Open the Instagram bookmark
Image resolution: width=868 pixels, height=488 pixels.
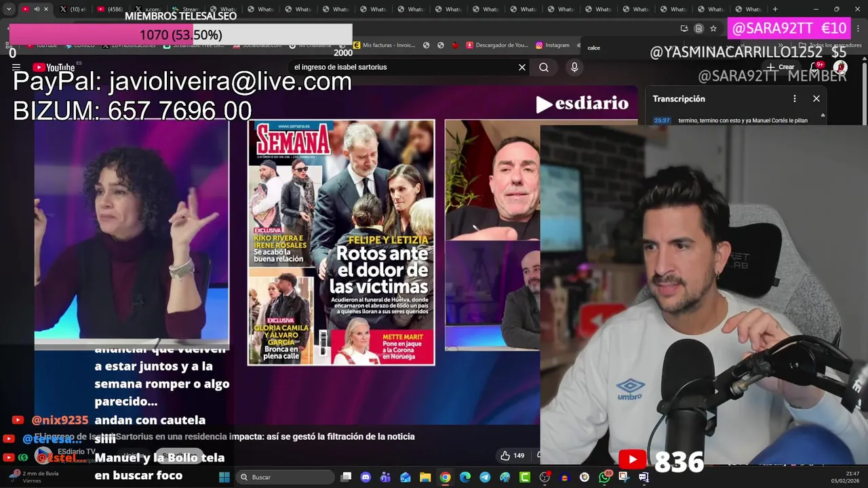[553, 45]
